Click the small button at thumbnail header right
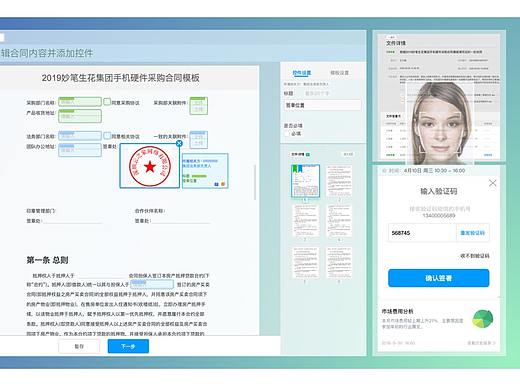Image resolution: width=520 pixels, height=390 pixels. (348, 154)
